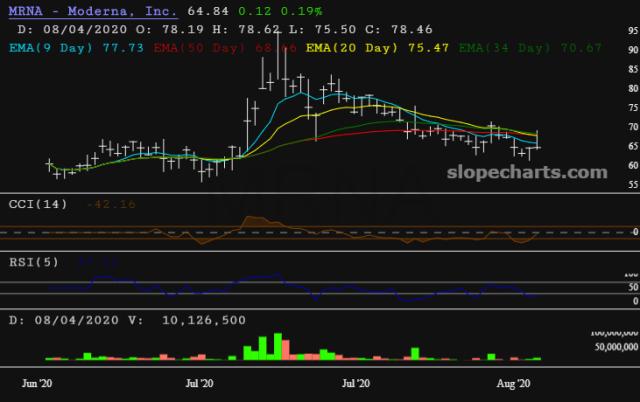Viewport: 640px width, 402px height.
Task: Click the Jun '20 date axis label
Action: point(39,382)
